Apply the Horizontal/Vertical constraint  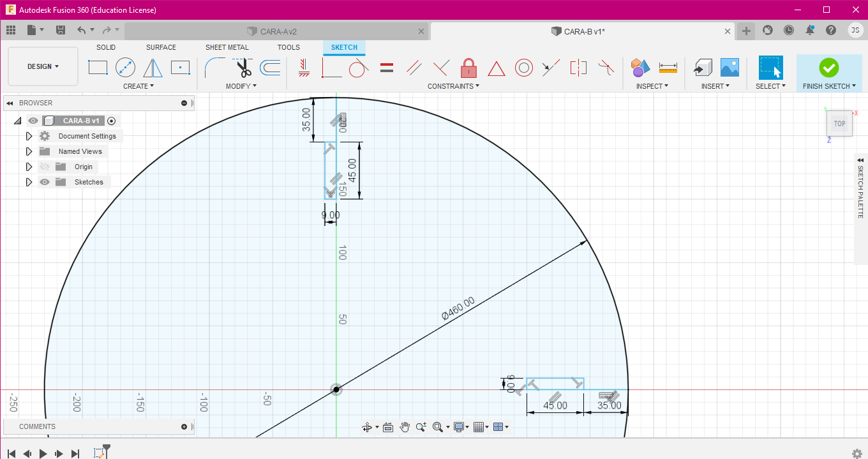click(x=304, y=67)
